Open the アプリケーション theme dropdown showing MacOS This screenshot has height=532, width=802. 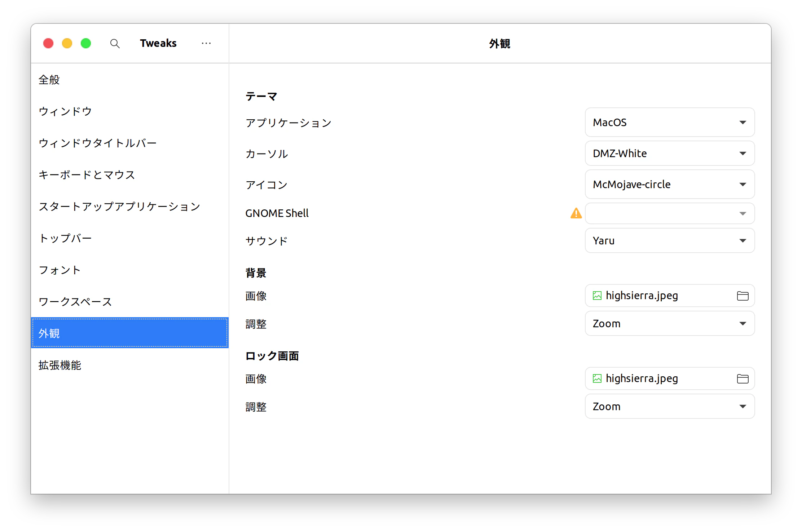670,123
